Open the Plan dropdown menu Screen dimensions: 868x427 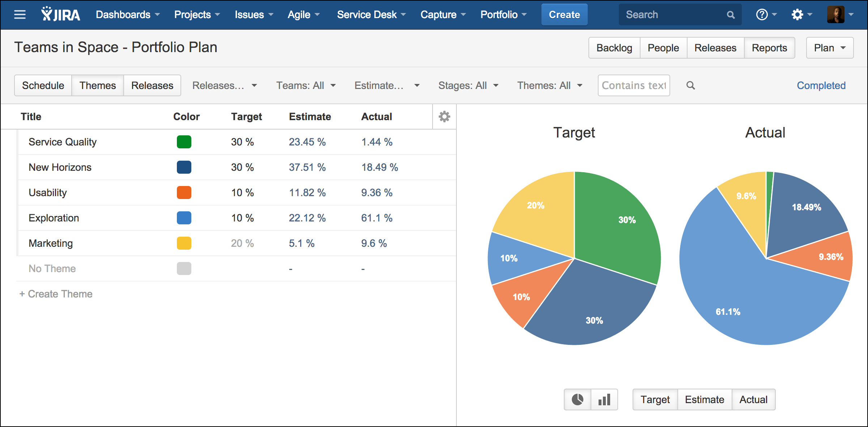coord(830,47)
